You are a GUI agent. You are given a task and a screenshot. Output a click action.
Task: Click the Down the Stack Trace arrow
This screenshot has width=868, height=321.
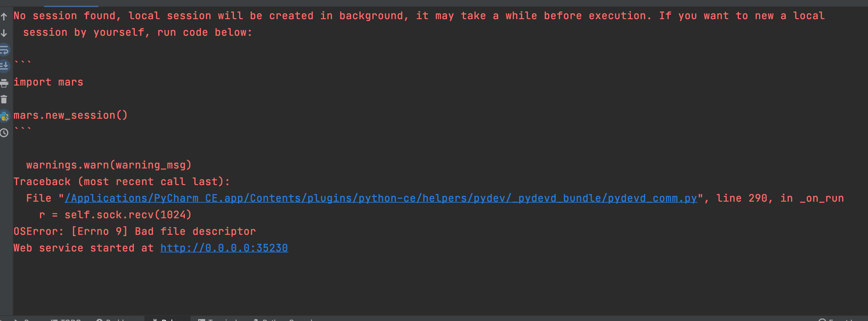point(4,33)
